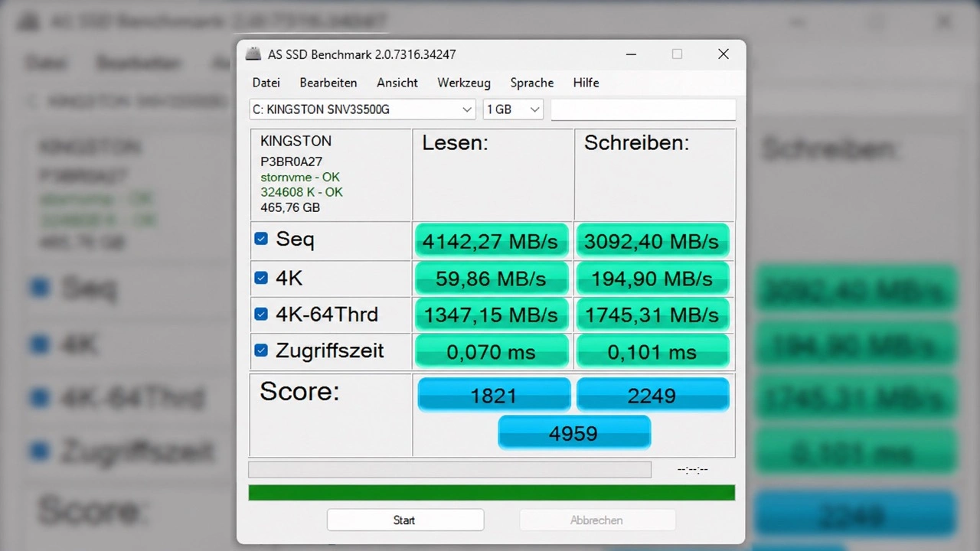980x551 pixels.
Task: Click the 4K-64Thrd write result 1745,31 MB/s
Action: pyautogui.click(x=652, y=315)
